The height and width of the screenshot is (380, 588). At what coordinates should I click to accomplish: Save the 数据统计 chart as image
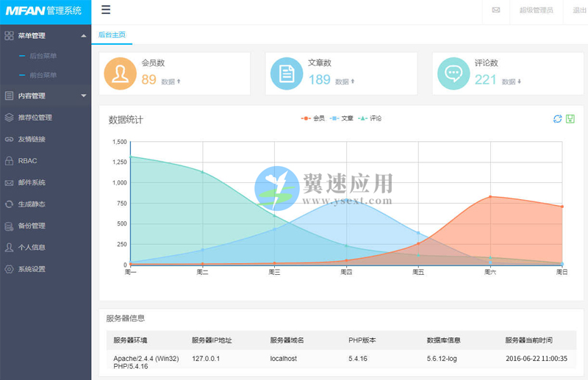[x=570, y=118]
